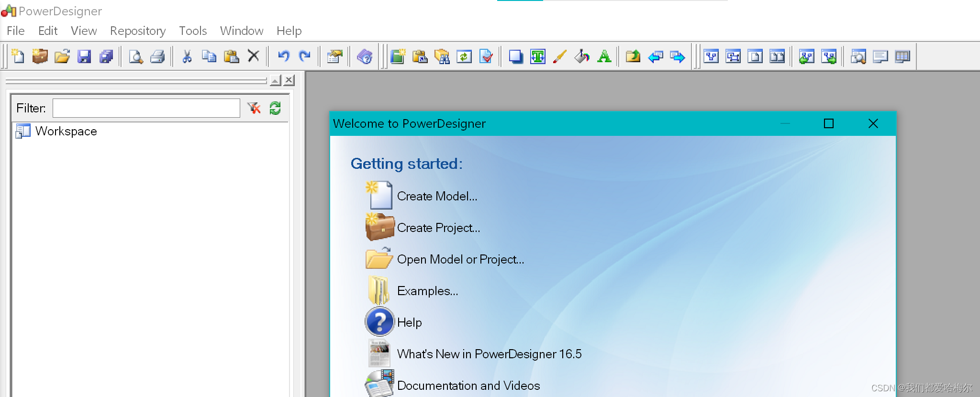Screen dimensions: 980x397
Task: Open the Properties toolbar icon
Action: pos(335,56)
